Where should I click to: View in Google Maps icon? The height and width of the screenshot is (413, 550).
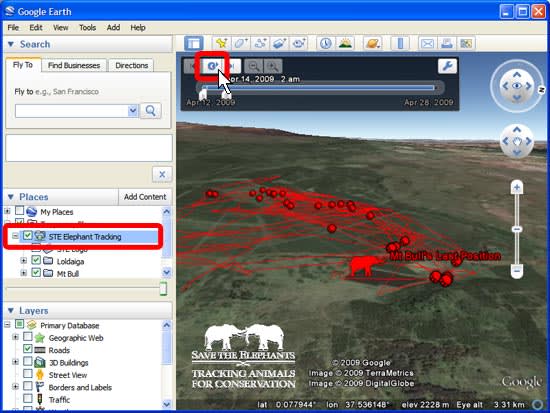[466, 44]
